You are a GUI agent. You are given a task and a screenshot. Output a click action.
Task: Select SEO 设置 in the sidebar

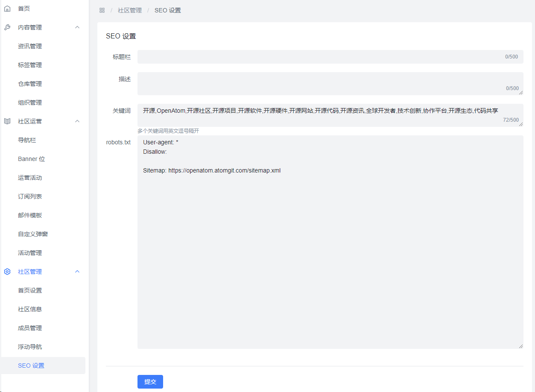[43, 366]
